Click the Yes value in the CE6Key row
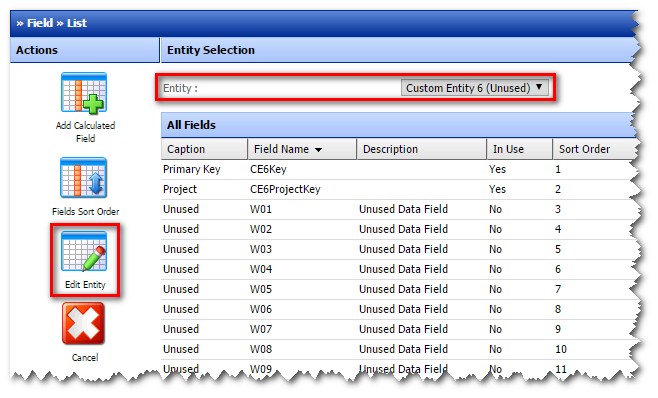 click(497, 169)
